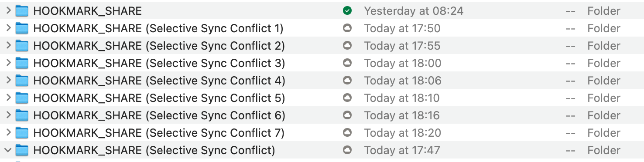The width and height of the screenshot is (644, 162).
Task: Click cloud status icon for Selective Sync Conflict 7
Action: click(347, 133)
